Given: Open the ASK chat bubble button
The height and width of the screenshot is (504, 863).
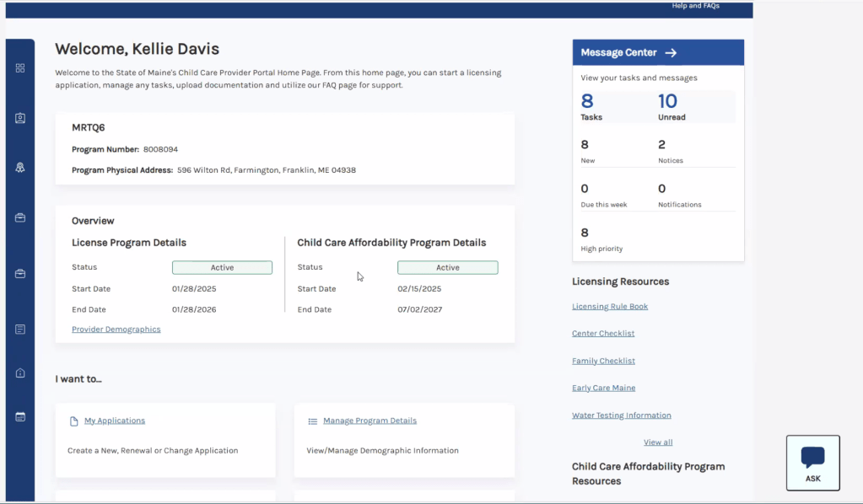Looking at the screenshot, I should click(812, 462).
